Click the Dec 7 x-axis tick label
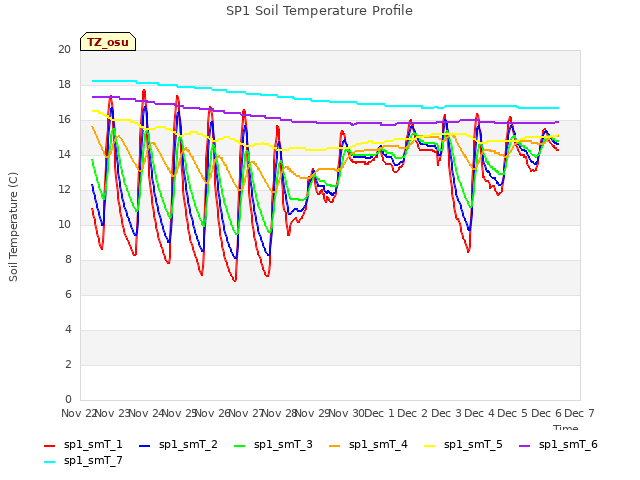Viewport: 640px width, 480px height. click(579, 413)
